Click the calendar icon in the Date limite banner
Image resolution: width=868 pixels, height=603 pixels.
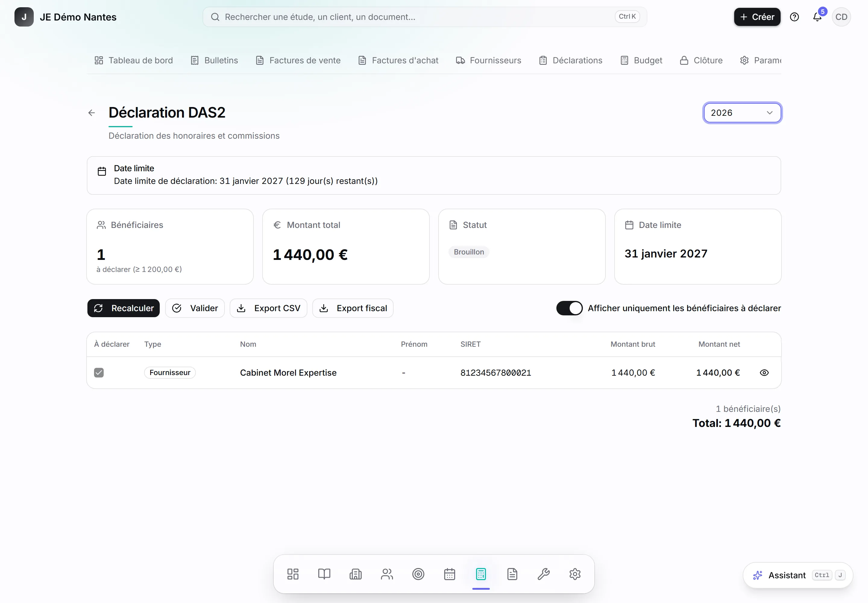point(102,172)
